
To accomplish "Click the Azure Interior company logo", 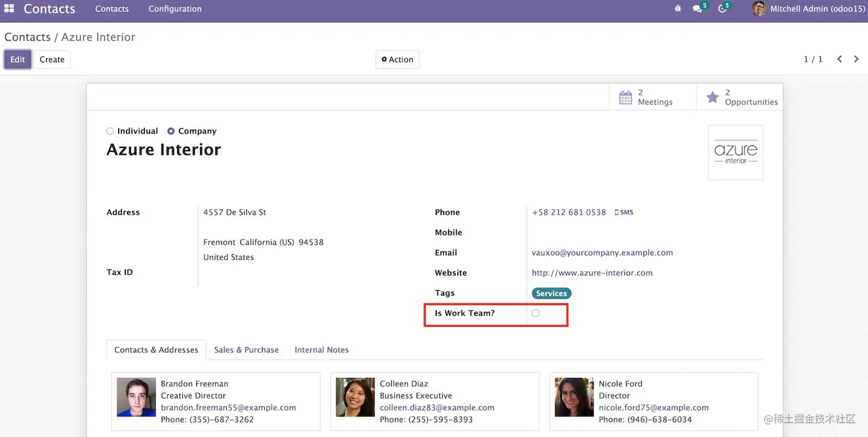I will coord(735,153).
